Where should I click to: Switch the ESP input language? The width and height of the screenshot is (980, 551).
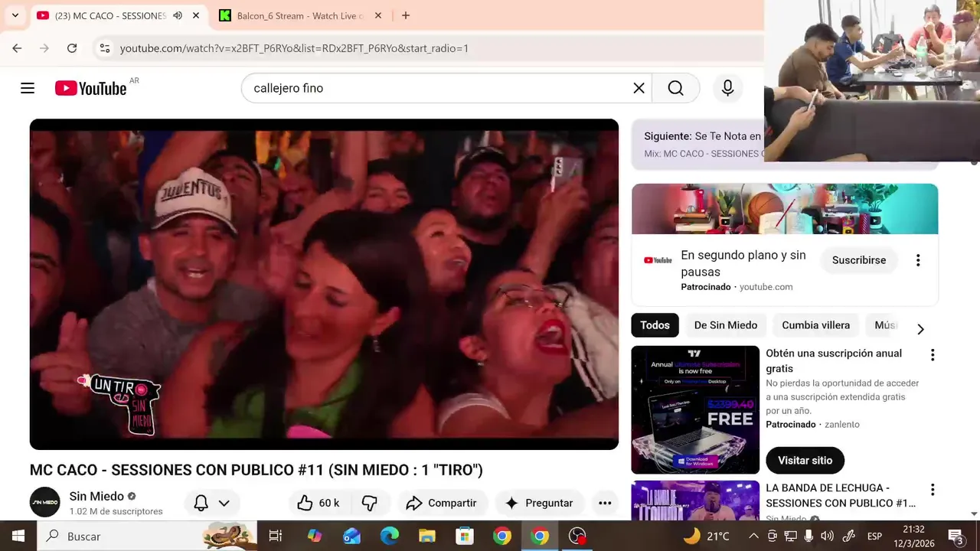tap(874, 536)
